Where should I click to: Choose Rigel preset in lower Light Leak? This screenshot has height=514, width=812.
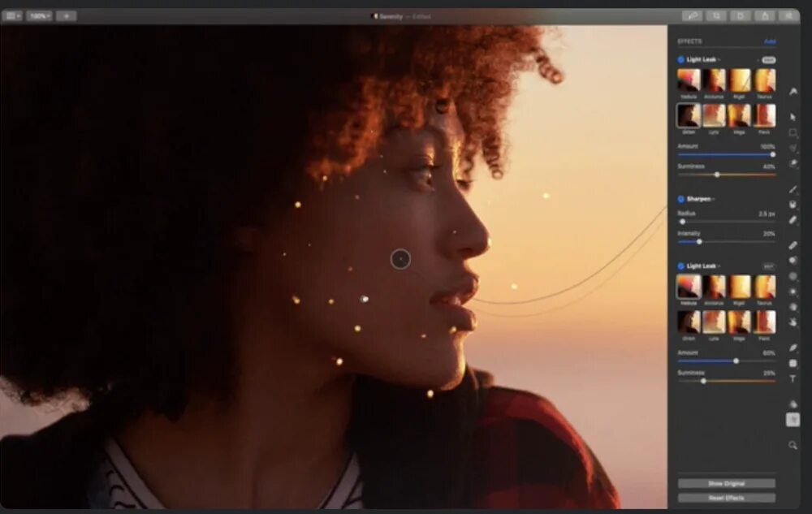coord(740,287)
